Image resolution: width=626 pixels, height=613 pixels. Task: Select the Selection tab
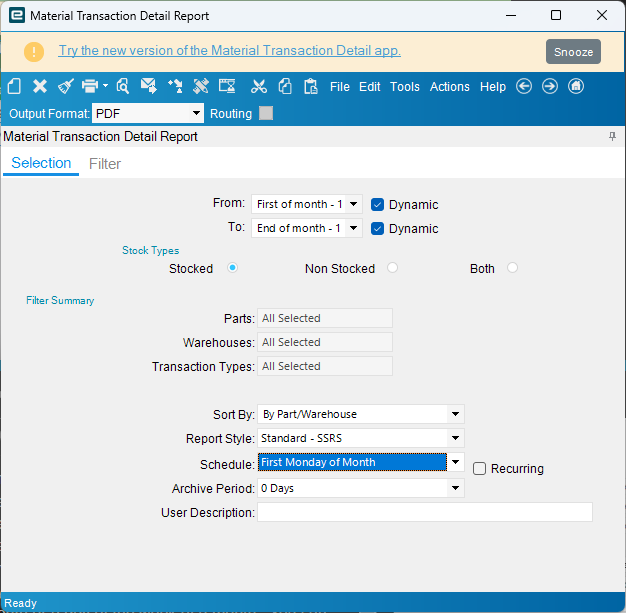click(41, 163)
